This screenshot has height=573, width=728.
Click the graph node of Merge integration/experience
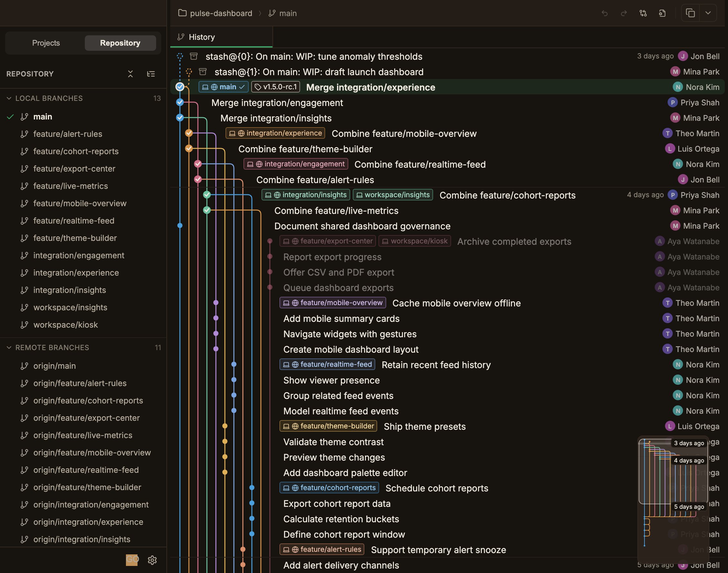click(180, 87)
